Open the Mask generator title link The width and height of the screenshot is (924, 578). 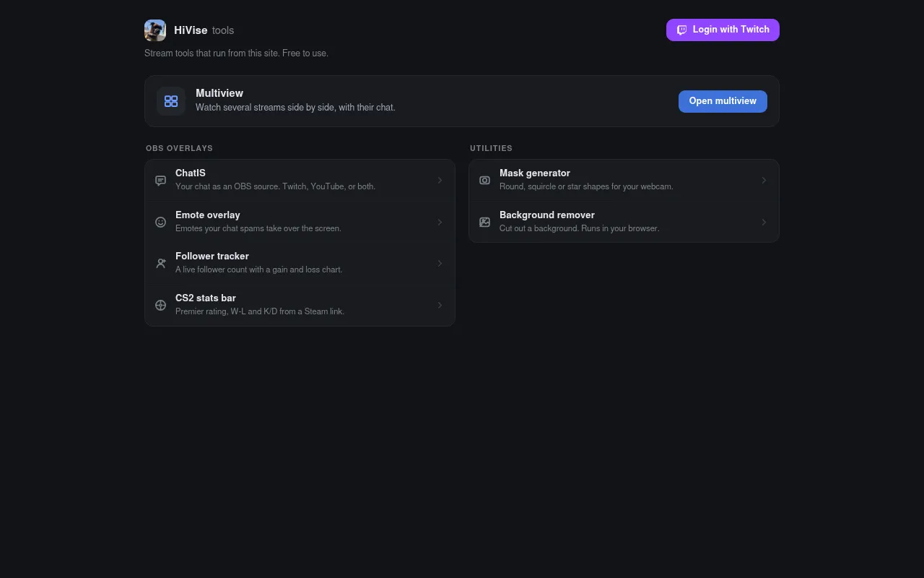click(535, 173)
